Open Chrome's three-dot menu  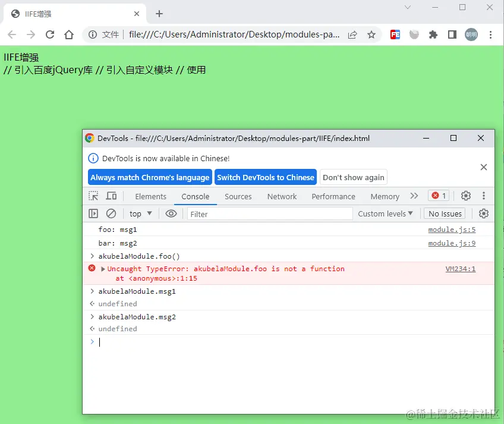pyautogui.click(x=490, y=34)
